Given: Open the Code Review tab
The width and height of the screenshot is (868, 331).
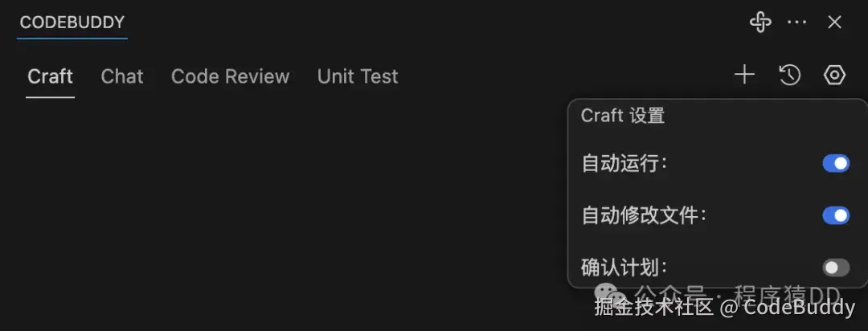Looking at the screenshot, I should point(230,76).
